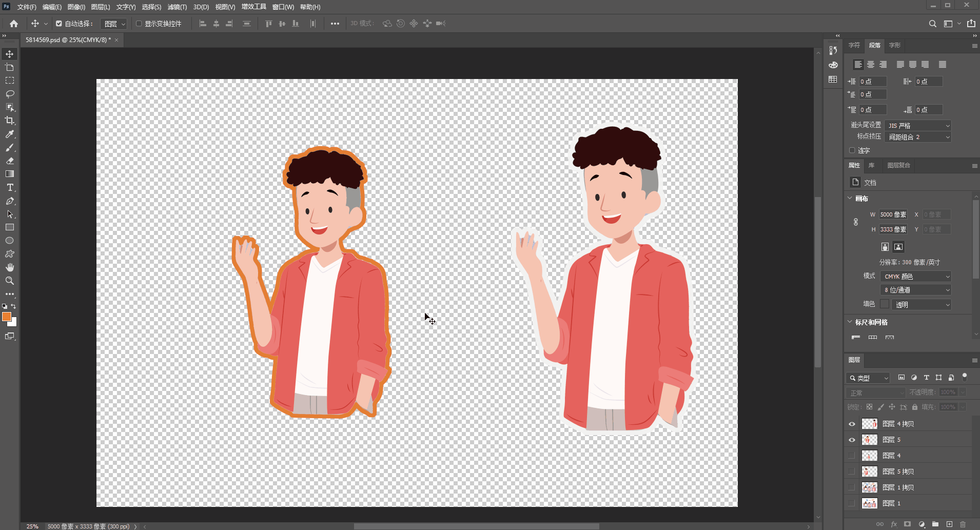Select the Hand tool

click(10, 267)
